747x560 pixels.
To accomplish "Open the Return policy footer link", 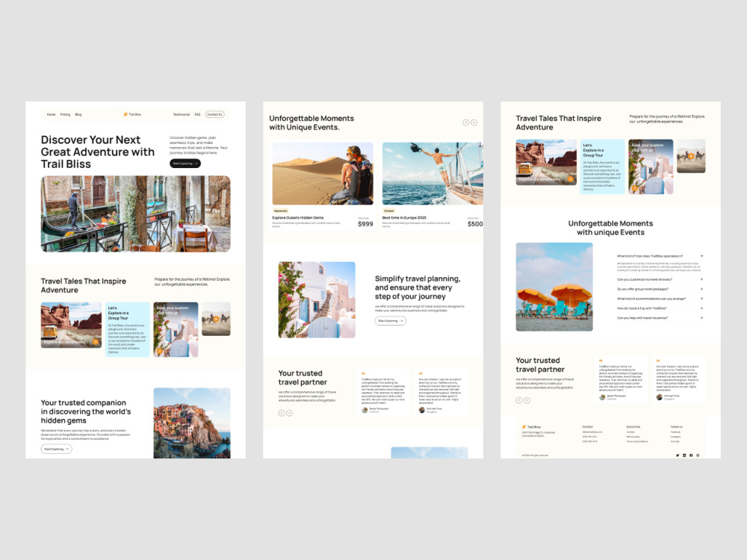I will point(633,437).
